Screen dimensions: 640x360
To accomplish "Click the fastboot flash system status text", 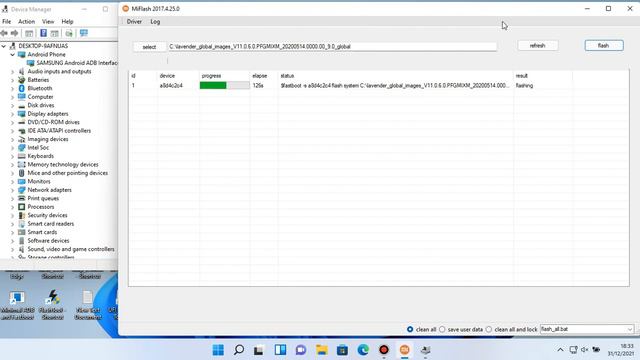I will point(395,85).
